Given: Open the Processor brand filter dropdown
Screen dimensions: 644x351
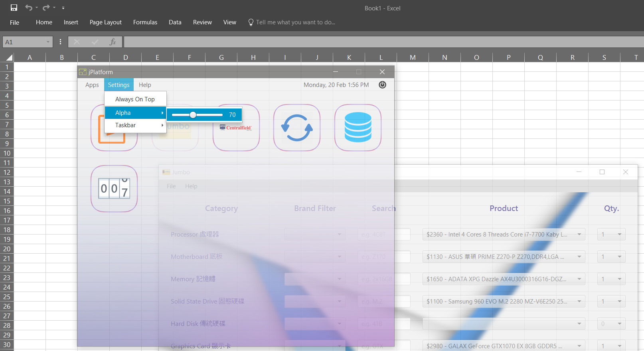Looking at the screenshot, I should pyautogui.click(x=315, y=235).
